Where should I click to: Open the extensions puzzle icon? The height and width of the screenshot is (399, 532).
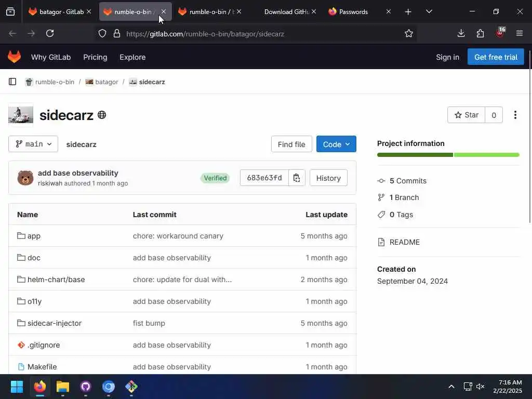(x=480, y=33)
